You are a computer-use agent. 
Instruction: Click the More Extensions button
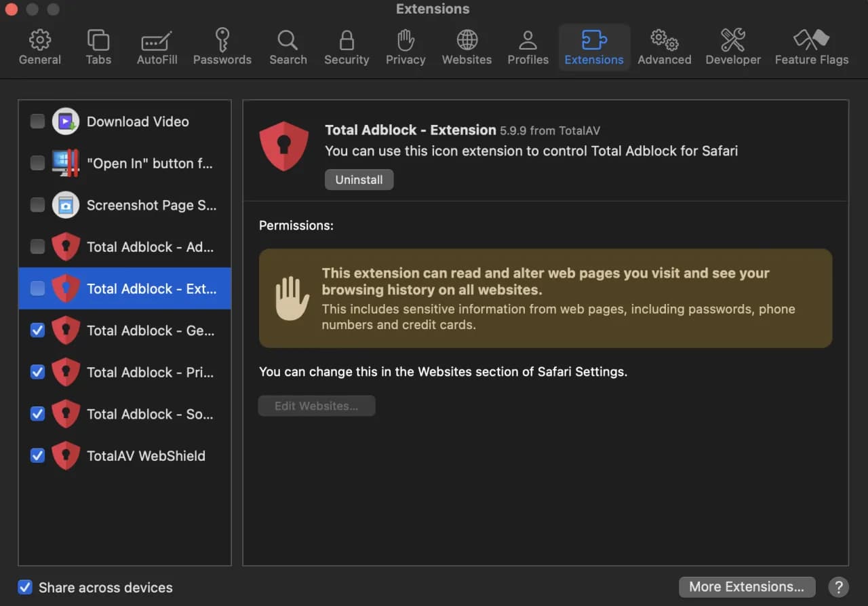746,586
